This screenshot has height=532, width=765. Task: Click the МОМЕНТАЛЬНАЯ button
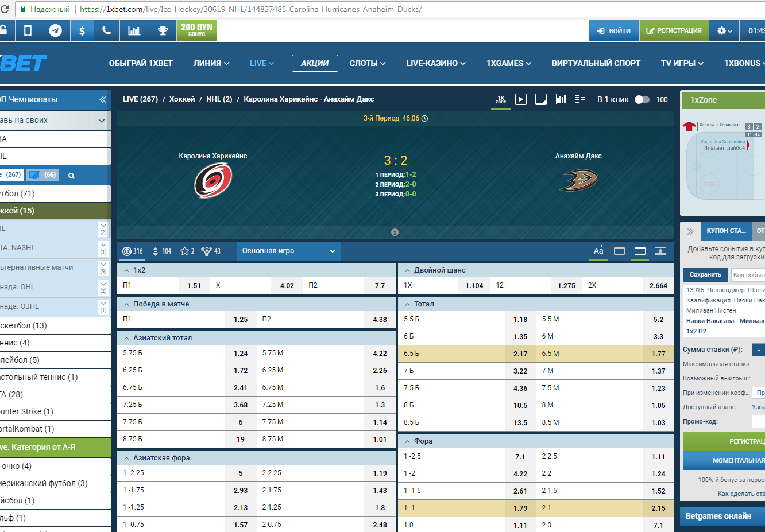[724, 460]
